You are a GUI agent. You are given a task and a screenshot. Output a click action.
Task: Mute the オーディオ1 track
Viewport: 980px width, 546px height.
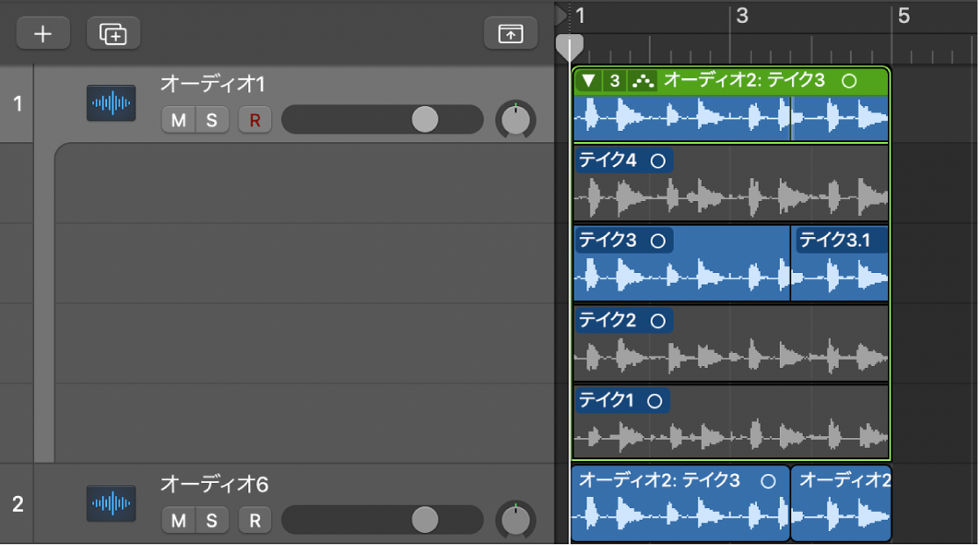tap(180, 120)
